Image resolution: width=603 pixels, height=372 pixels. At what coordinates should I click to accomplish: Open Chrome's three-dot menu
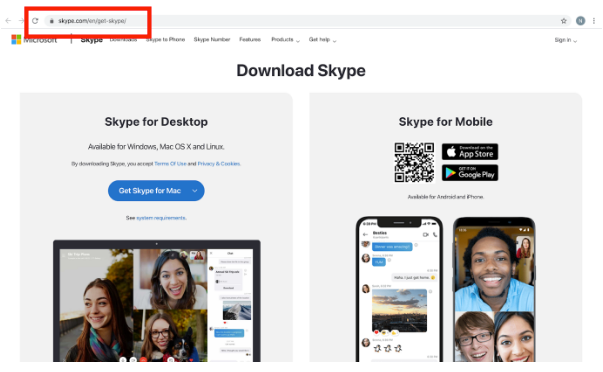[594, 21]
